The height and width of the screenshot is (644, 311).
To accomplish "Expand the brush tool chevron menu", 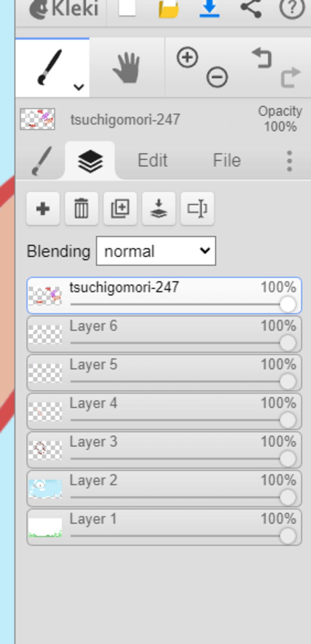I will [x=79, y=87].
